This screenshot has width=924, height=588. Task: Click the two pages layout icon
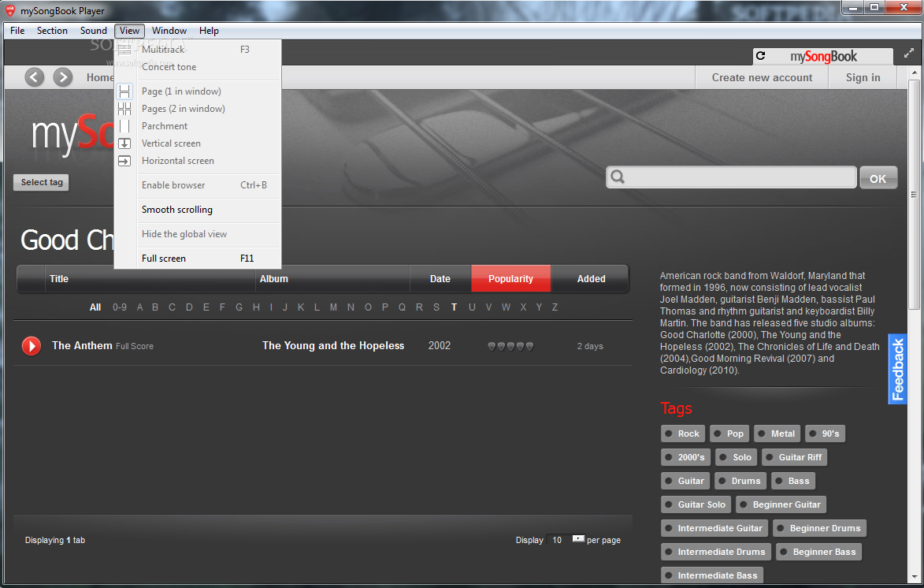coord(124,109)
